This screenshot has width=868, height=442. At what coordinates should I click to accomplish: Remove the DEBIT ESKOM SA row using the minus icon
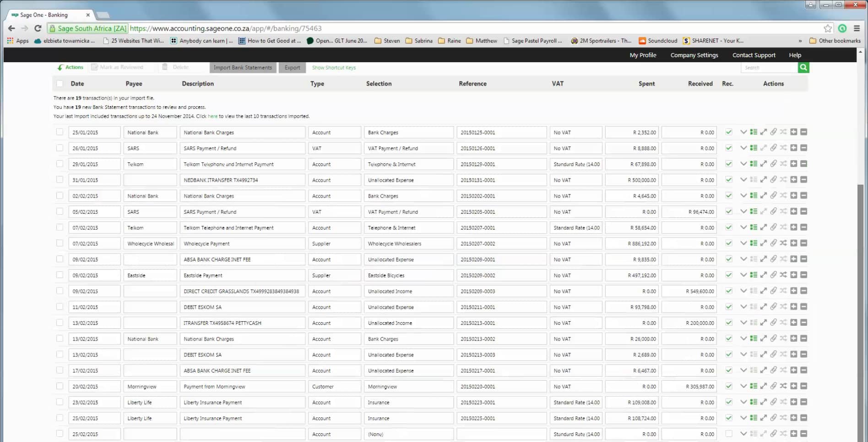pos(804,307)
